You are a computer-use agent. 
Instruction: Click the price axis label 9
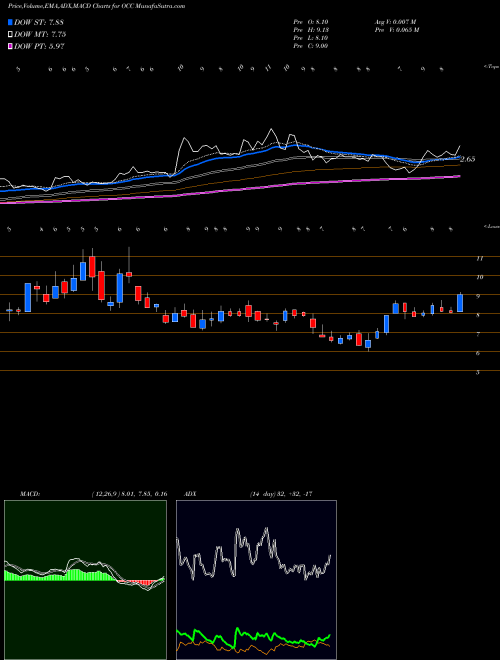[x=478, y=296]
